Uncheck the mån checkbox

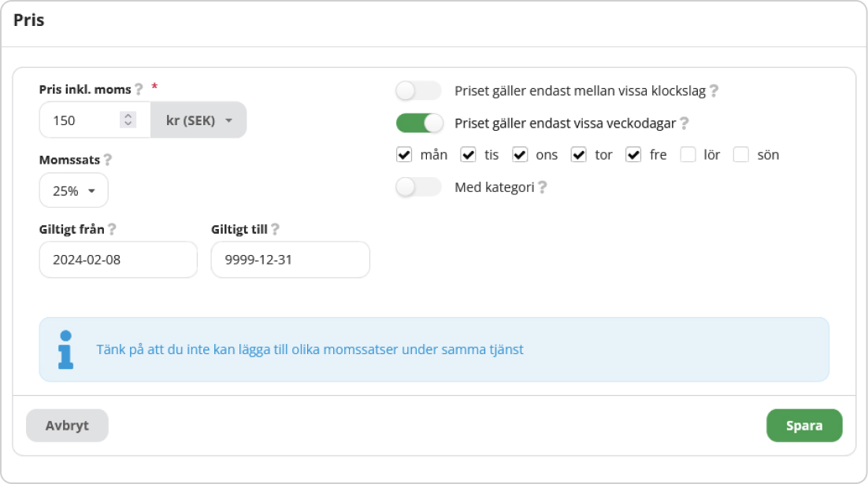point(404,155)
